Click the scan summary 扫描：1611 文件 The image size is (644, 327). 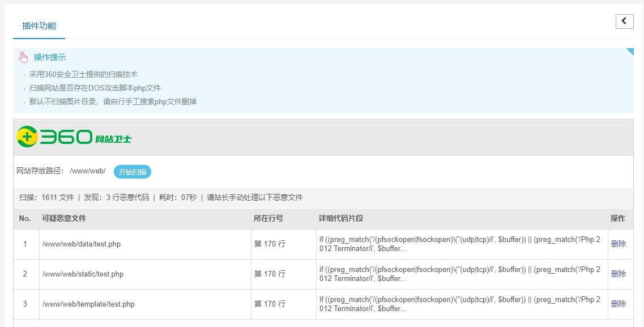point(46,197)
